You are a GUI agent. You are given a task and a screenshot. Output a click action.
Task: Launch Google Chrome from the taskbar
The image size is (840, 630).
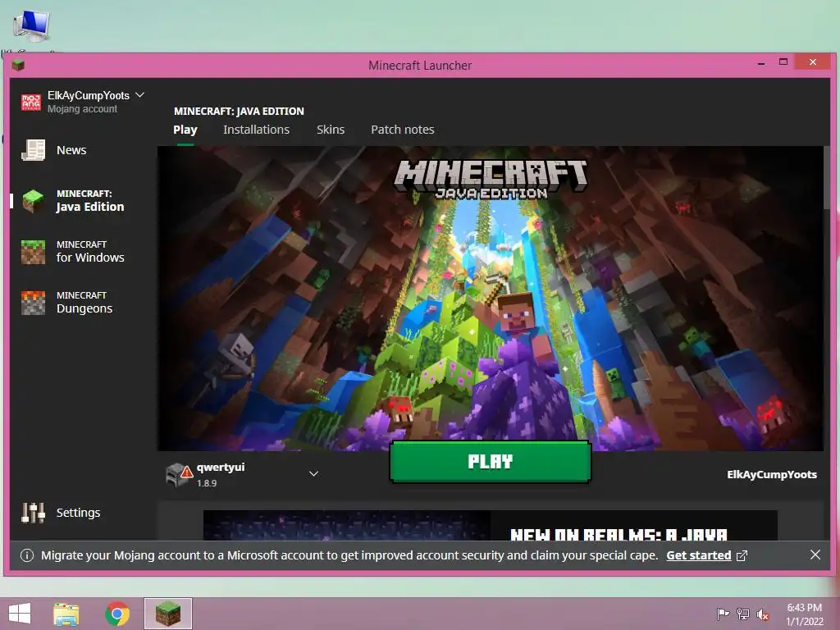pyautogui.click(x=117, y=614)
